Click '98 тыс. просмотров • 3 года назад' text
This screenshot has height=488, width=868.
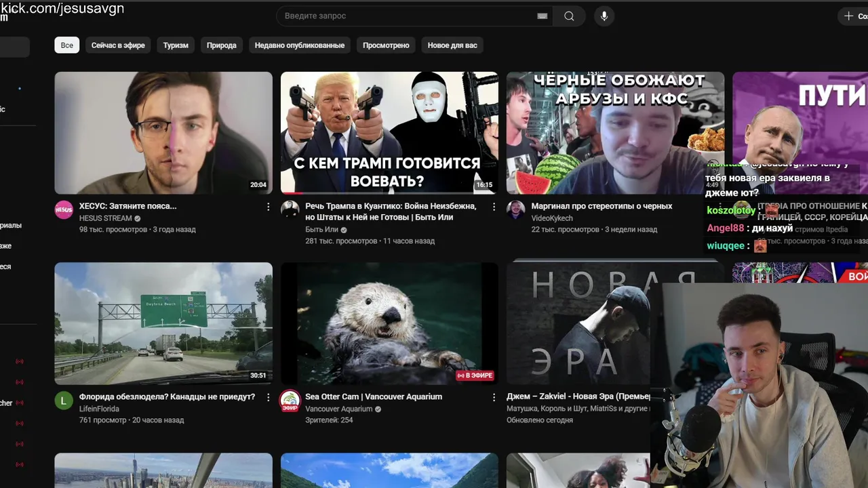[138, 230]
